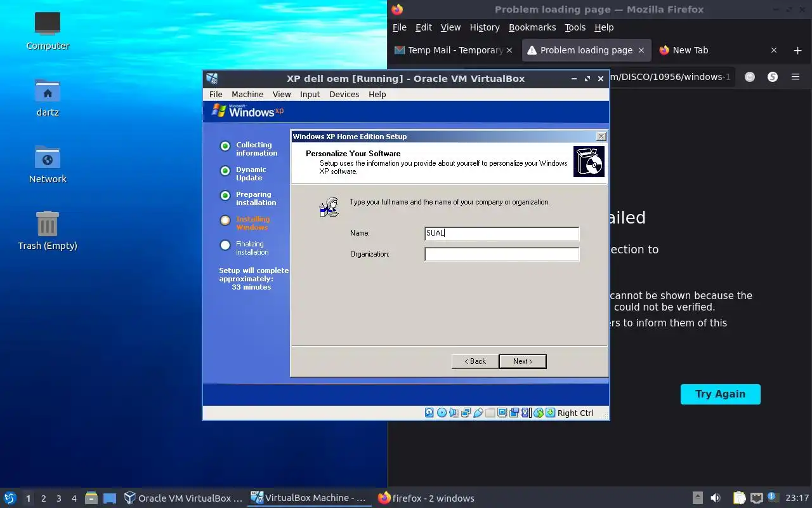The image size is (812, 508).
Task: Open the application launcher menu in taskbar
Action: click(x=10, y=498)
